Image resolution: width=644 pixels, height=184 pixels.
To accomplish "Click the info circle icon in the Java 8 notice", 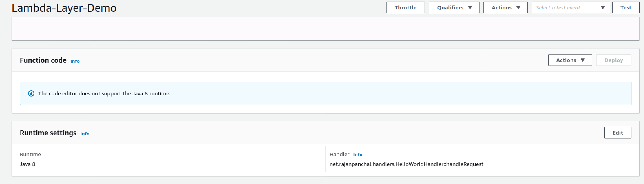I will (31, 94).
